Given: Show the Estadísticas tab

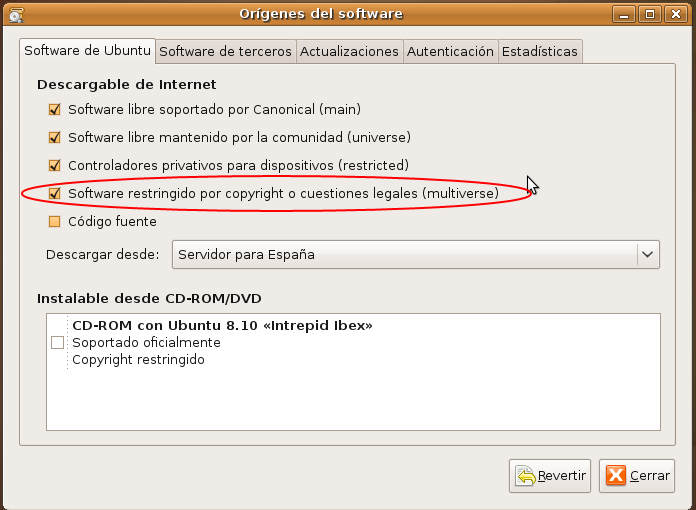Looking at the screenshot, I should coord(539,51).
